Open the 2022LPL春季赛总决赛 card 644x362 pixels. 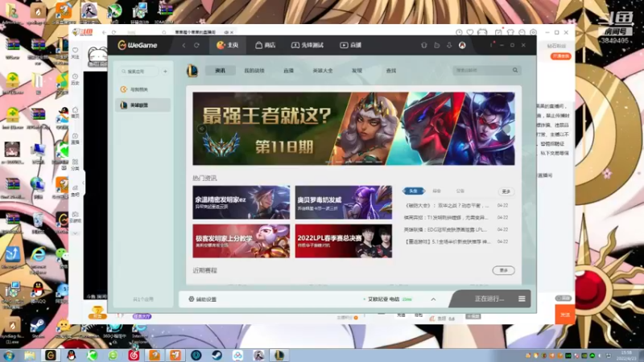click(344, 241)
